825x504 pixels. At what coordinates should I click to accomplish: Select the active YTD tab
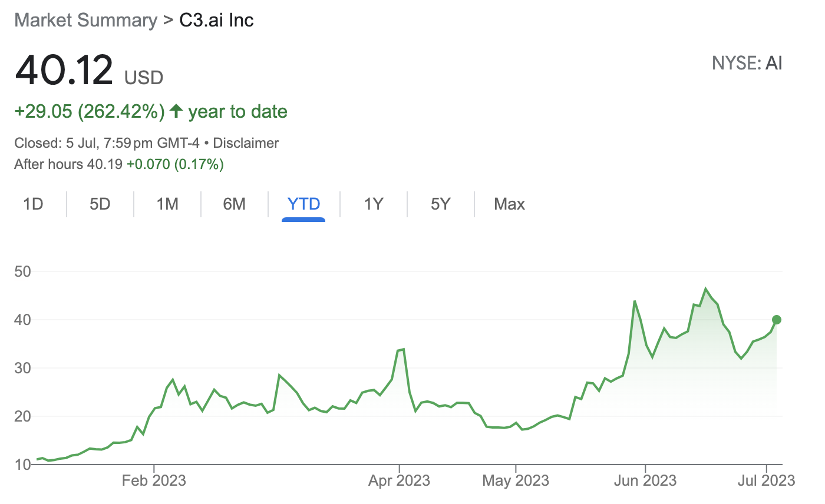pos(303,204)
